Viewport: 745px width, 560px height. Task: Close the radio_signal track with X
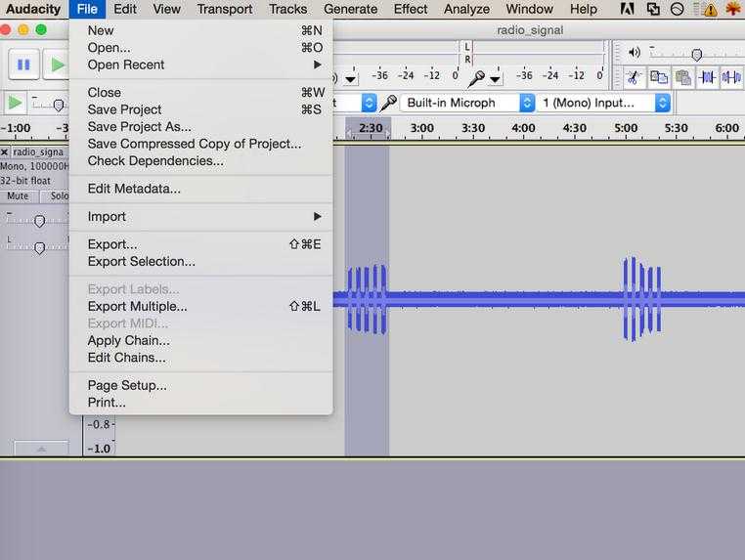tap(4, 152)
